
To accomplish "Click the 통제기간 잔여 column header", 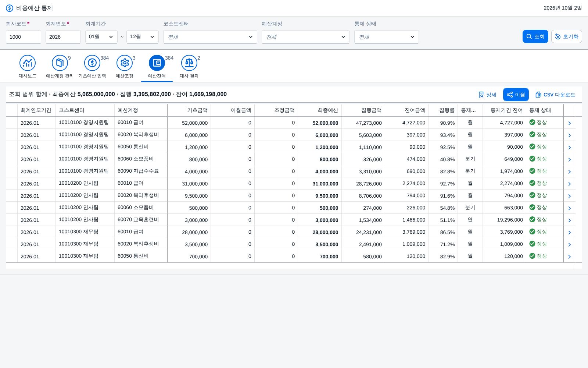I will tap(505, 110).
